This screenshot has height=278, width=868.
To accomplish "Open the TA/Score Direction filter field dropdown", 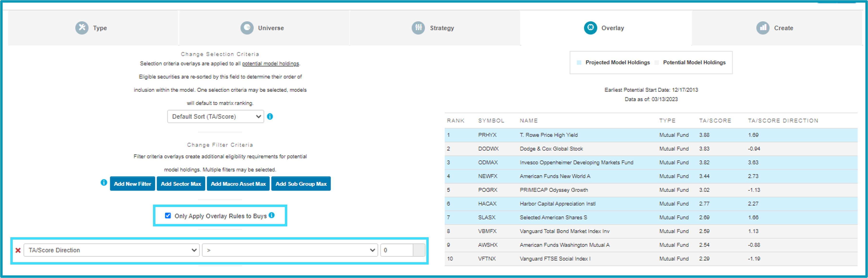I will [x=111, y=250].
